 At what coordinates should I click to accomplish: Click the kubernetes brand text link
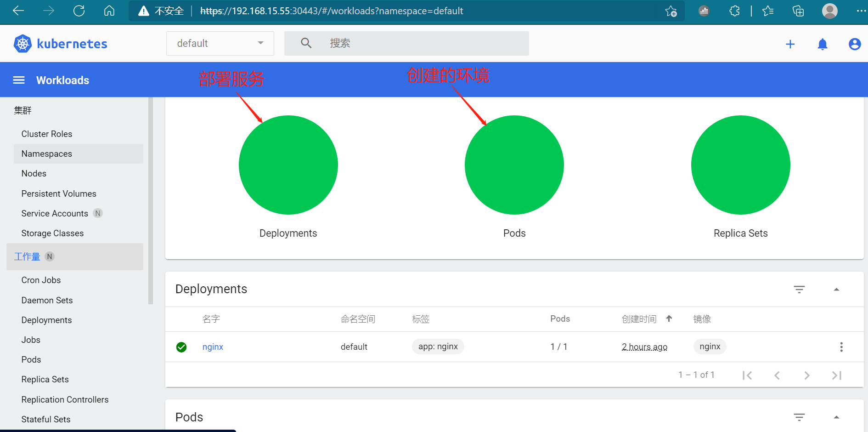click(x=72, y=44)
